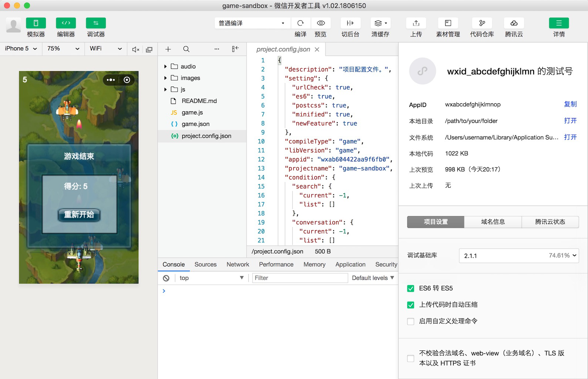Open the code repository icon
This screenshot has width=588, height=379.
(x=482, y=23)
